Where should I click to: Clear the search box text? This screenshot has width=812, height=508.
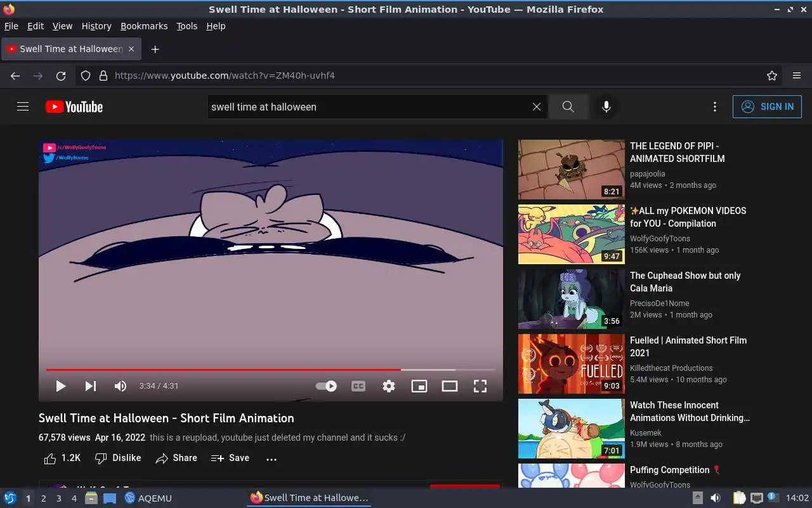coord(537,107)
